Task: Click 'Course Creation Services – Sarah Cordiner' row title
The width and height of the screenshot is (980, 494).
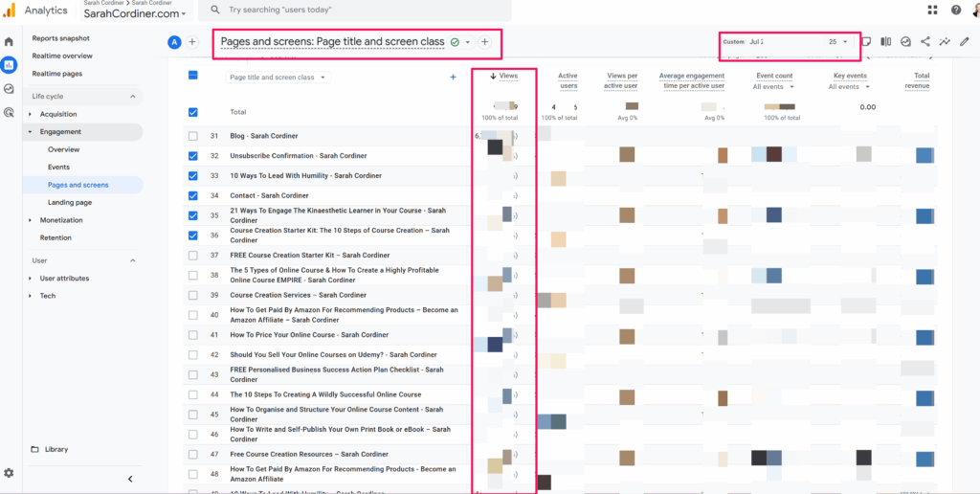Action: point(299,295)
